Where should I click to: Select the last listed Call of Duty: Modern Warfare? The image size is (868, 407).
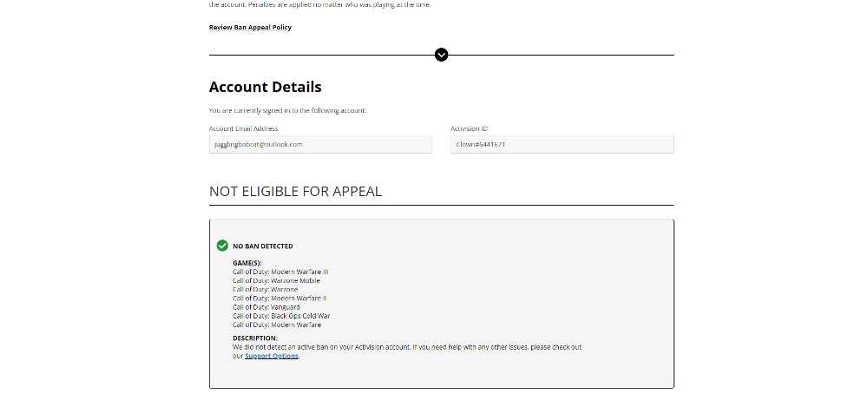tap(277, 325)
